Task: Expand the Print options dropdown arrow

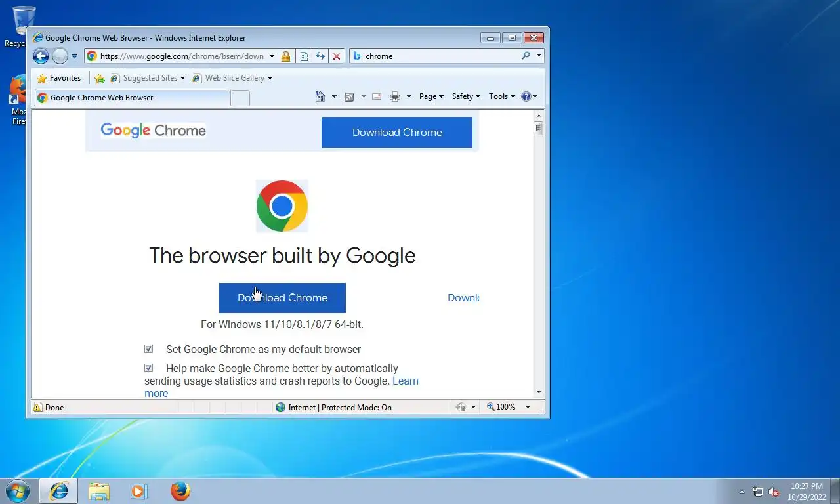Action: (x=409, y=96)
